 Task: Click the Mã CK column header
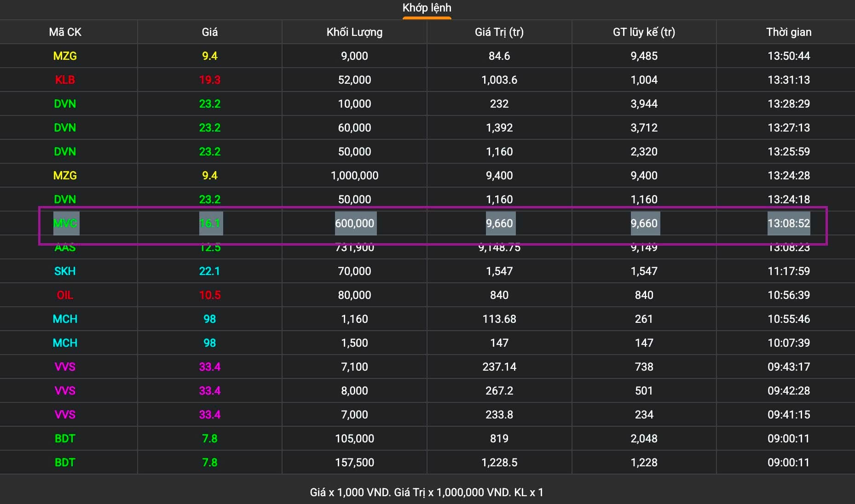65,32
